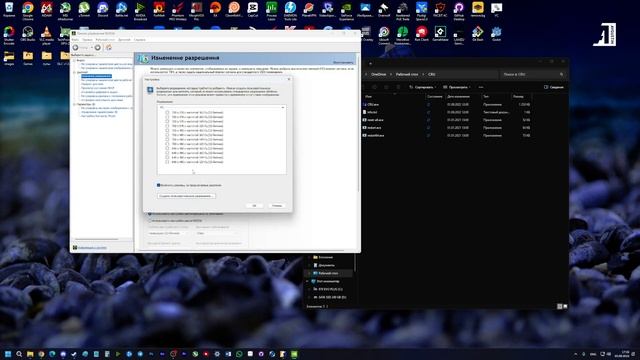Select the default color settings radio button
The image size is (640, 360).
tap(150, 214)
